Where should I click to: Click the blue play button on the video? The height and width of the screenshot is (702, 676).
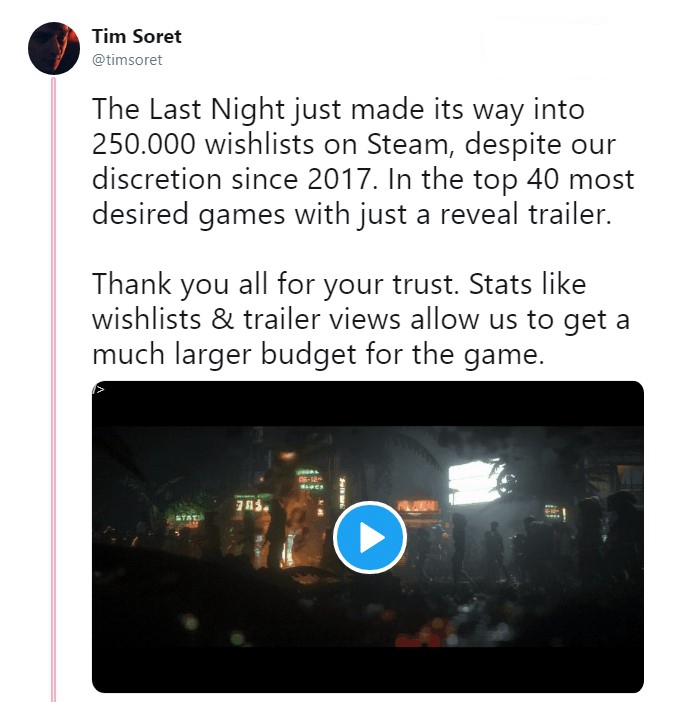coord(369,537)
